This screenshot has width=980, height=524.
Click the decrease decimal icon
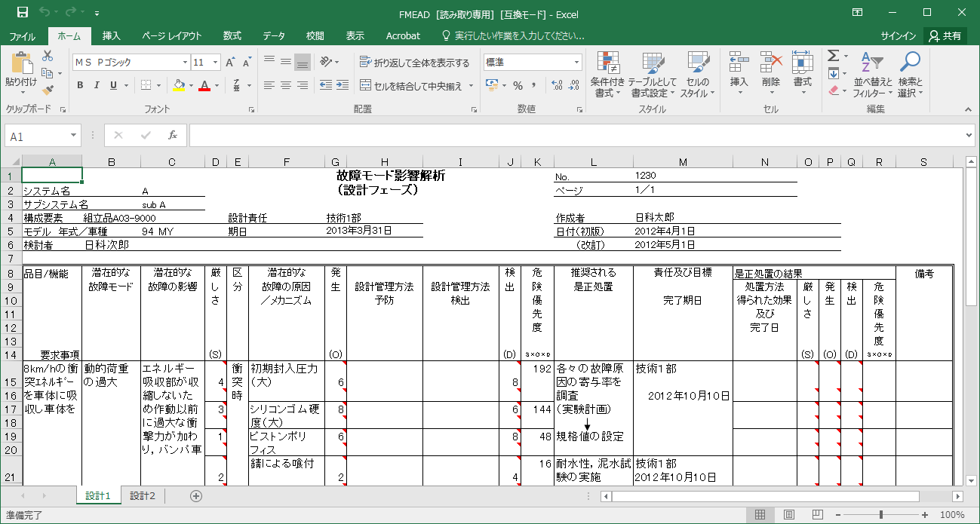[573, 86]
